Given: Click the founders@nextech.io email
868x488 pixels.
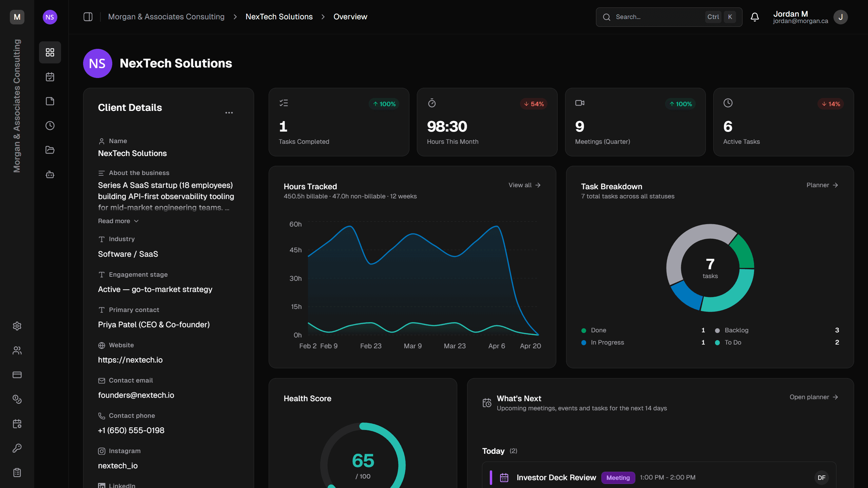Looking at the screenshot, I should [x=136, y=395].
